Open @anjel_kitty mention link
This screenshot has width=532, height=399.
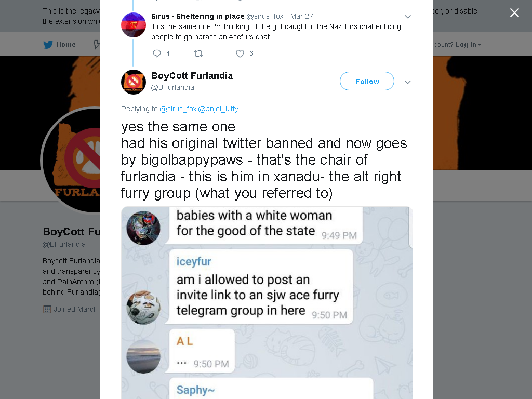pyautogui.click(x=218, y=109)
